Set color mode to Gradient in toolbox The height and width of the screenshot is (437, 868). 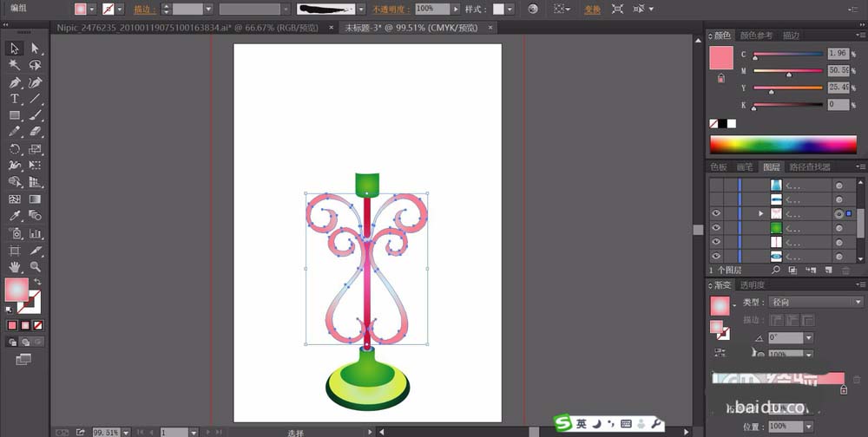(x=25, y=325)
